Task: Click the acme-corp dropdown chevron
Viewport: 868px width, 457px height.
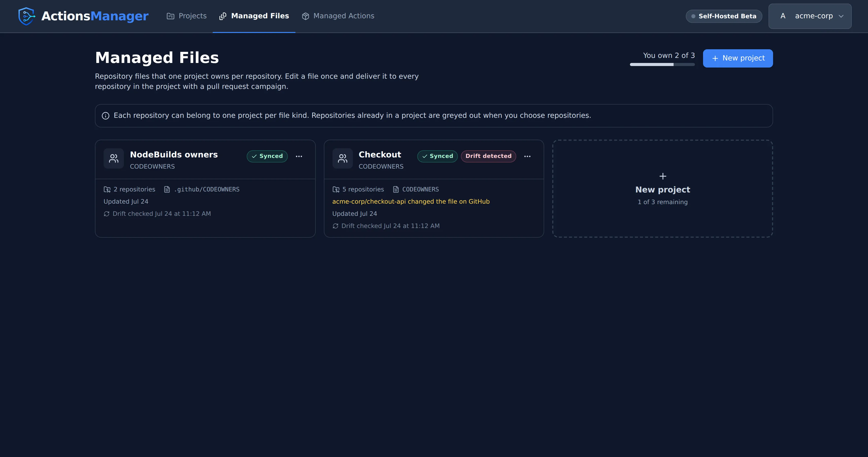Action: tap(841, 16)
